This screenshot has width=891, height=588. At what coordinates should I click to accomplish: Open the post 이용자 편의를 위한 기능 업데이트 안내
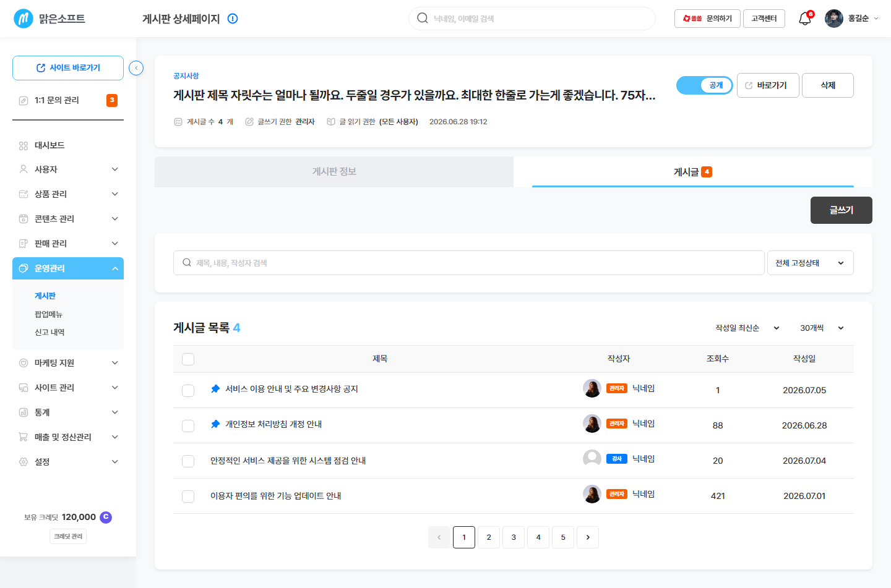pos(276,496)
